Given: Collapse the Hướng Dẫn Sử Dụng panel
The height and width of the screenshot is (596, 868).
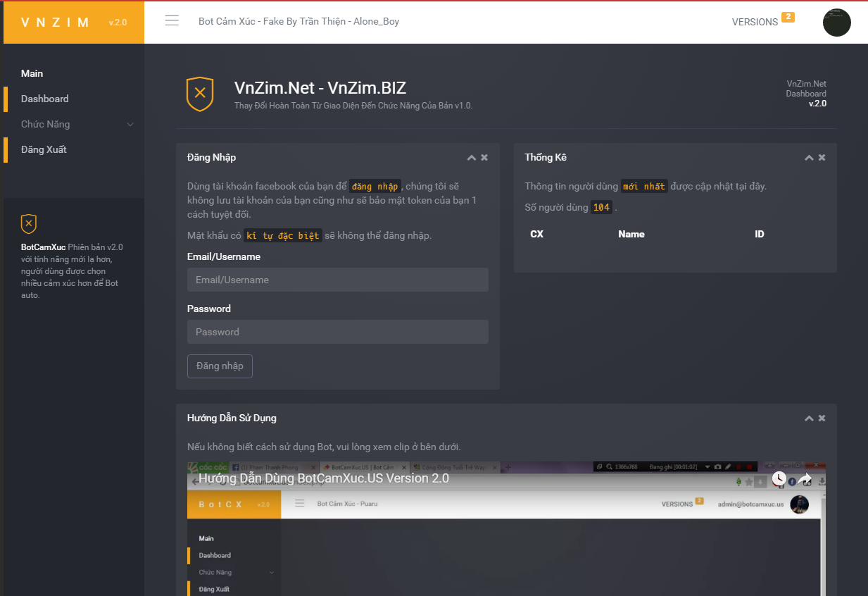Looking at the screenshot, I should pyautogui.click(x=809, y=418).
